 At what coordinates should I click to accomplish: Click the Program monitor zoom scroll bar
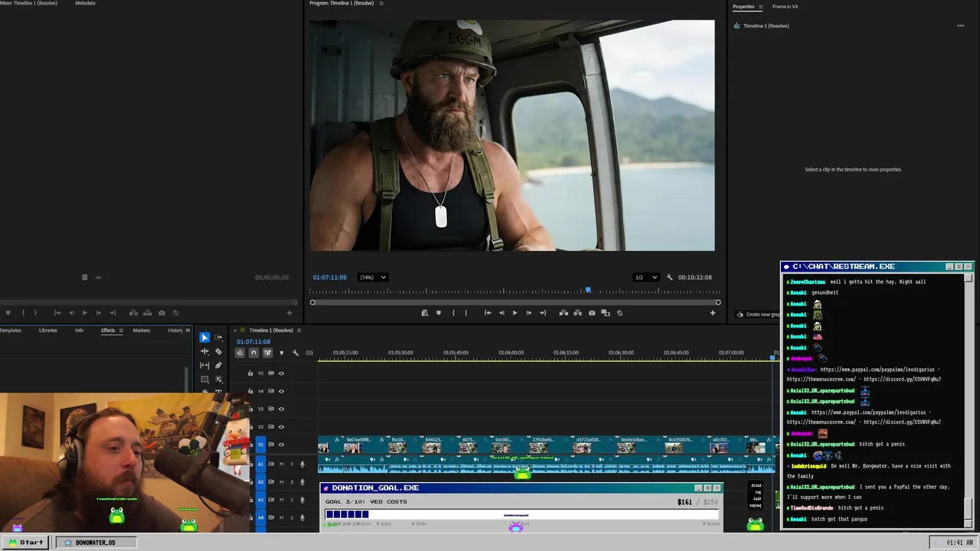pos(514,302)
